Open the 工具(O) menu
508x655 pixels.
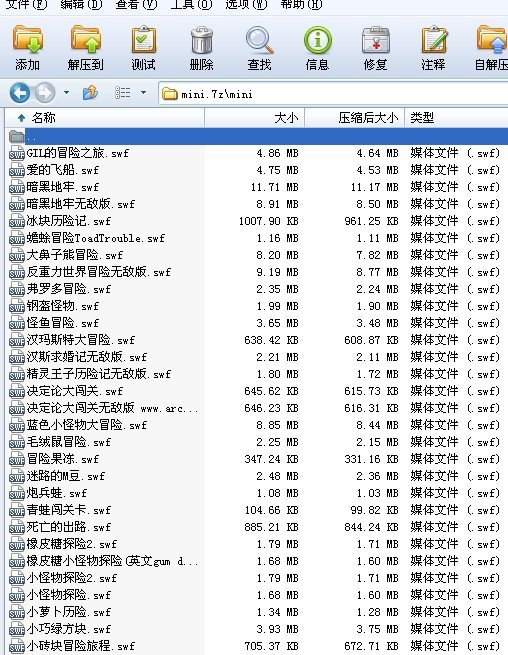(x=191, y=5)
